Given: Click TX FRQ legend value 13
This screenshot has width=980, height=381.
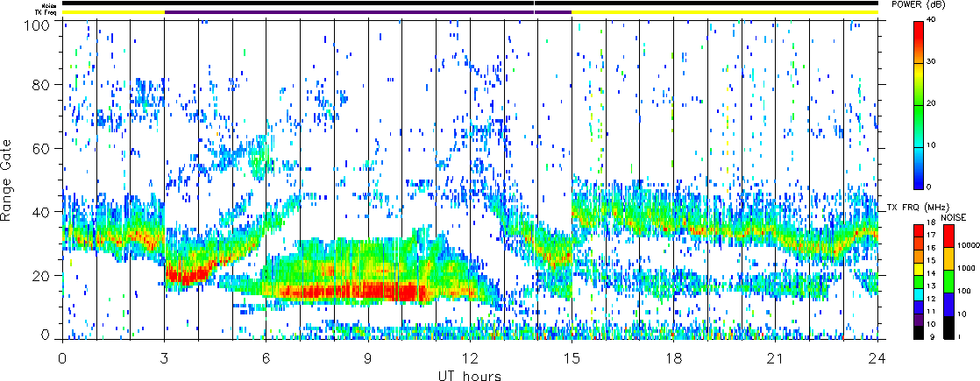Looking at the screenshot, I should pyautogui.click(x=931, y=286).
